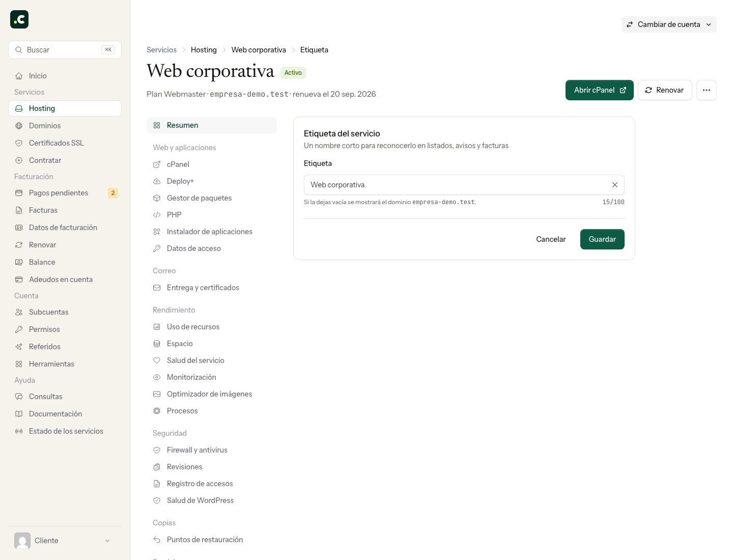The width and height of the screenshot is (733, 560).
Task: Open Pagos pendientes with badge 2
Action: (65, 193)
